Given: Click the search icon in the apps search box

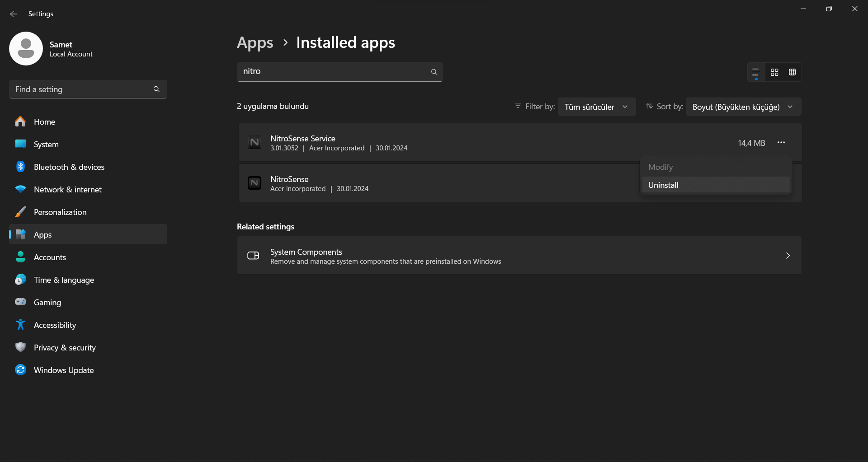Looking at the screenshot, I should click(x=434, y=72).
